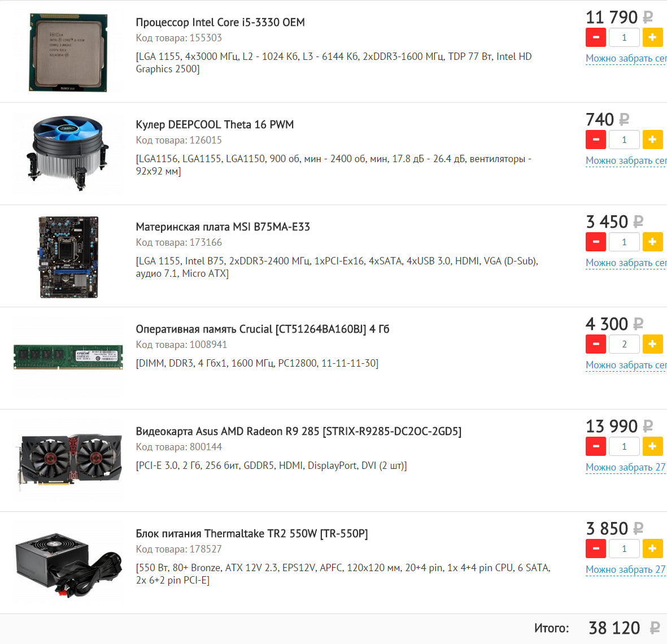This screenshot has width=667, height=644.
Task: Click the motherboard quantity input field
Action: pyautogui.click(x=624, y=242)
